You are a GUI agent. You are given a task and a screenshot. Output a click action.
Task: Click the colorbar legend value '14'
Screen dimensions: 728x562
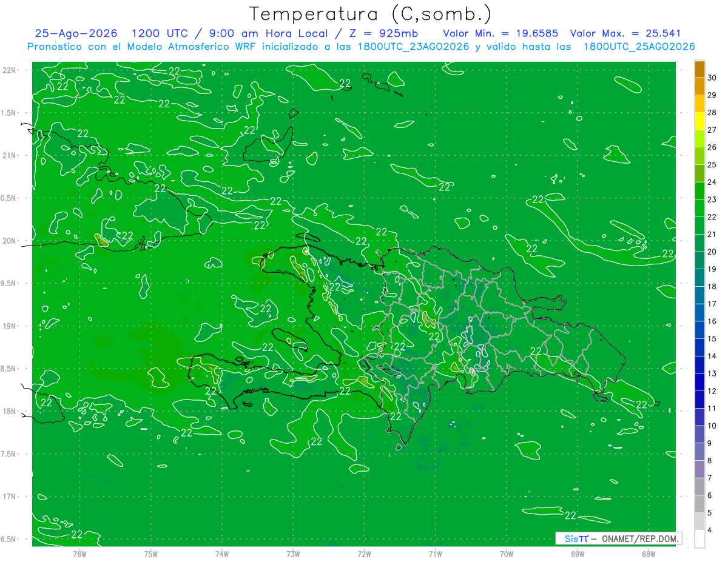pyautogui.click(x=712, y=356)
